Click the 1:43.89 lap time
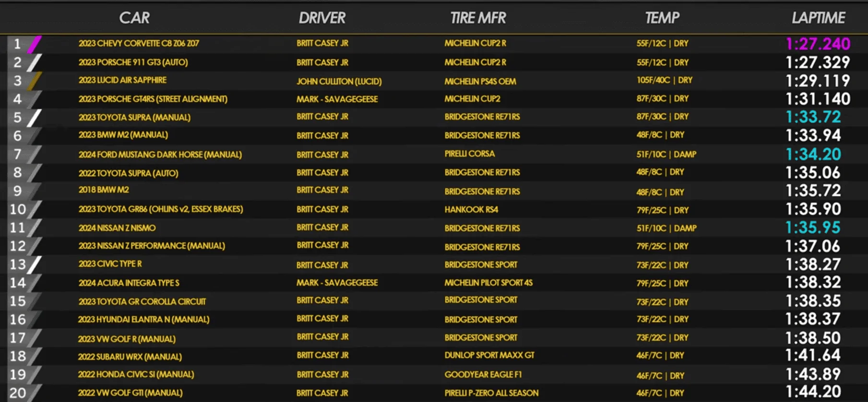 (x=813, y=374)
